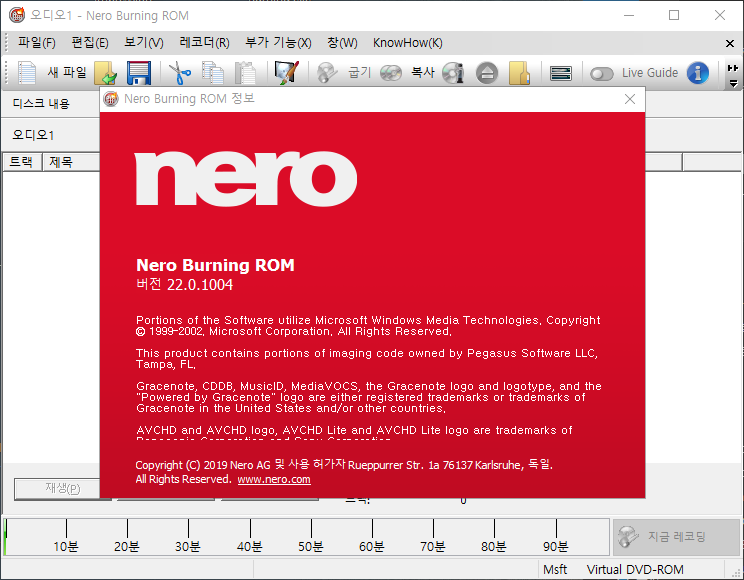Click the copy documents icon
Viewport: 744px width, 580px height.
213,73
